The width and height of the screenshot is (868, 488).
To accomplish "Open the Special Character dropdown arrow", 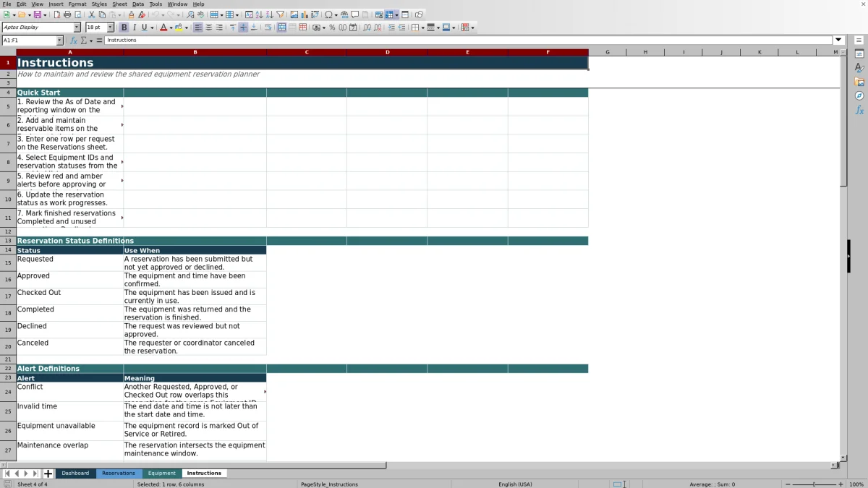I will tap(336, 14).
